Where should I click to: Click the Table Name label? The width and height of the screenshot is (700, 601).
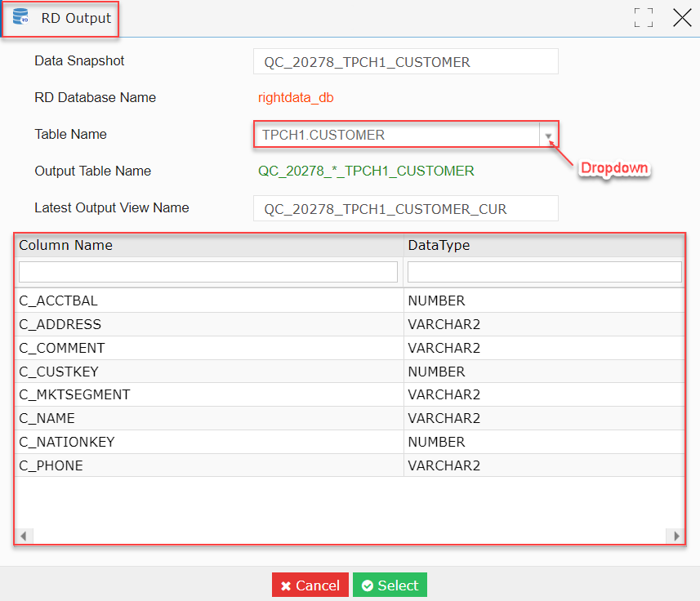pyautogui.click(x=70, y=134)
